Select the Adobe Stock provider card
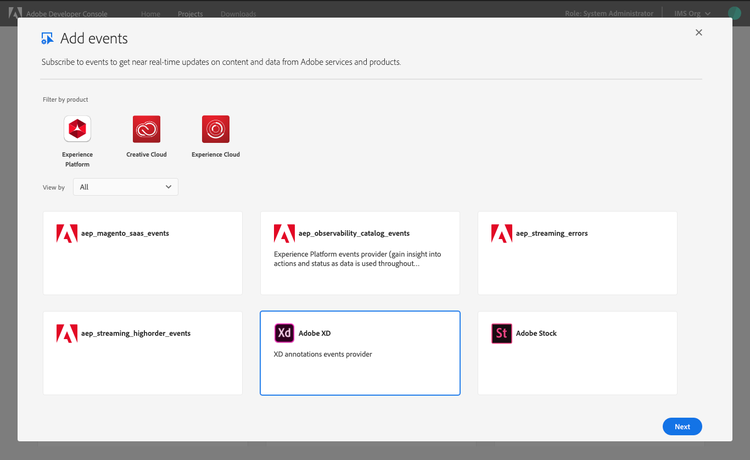750x460 pixels. tap(577, 353)
